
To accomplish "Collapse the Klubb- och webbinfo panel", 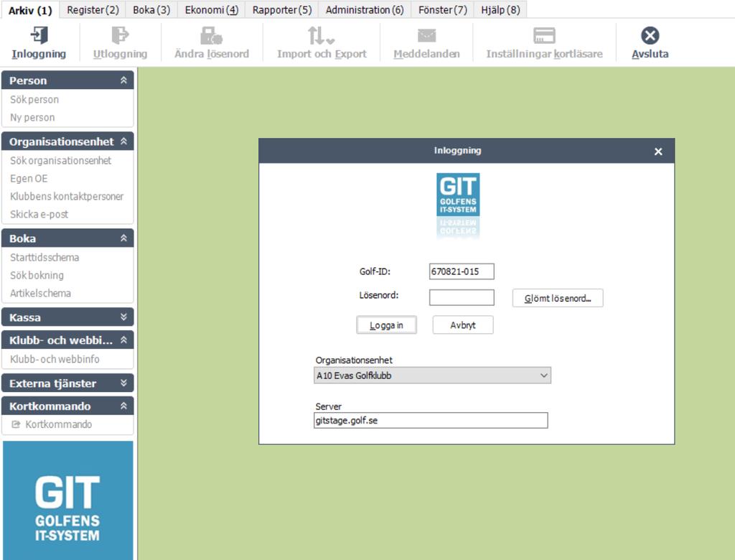I will 123,340.
